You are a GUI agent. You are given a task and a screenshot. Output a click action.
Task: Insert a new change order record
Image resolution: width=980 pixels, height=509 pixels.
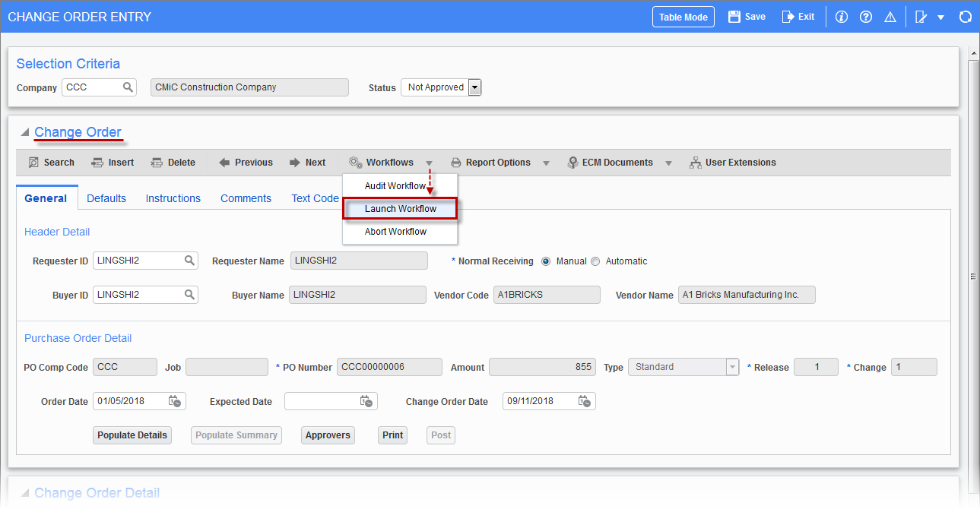[112, 162]
